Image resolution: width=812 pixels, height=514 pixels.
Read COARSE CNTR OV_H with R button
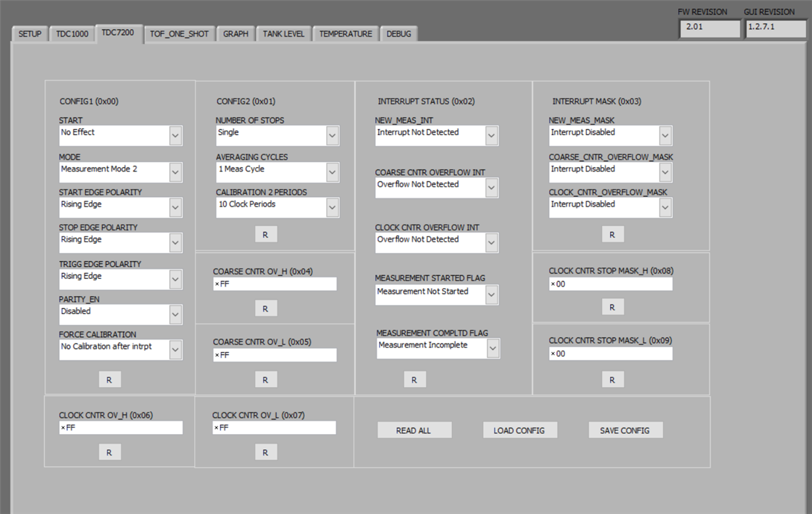[265, 309]
